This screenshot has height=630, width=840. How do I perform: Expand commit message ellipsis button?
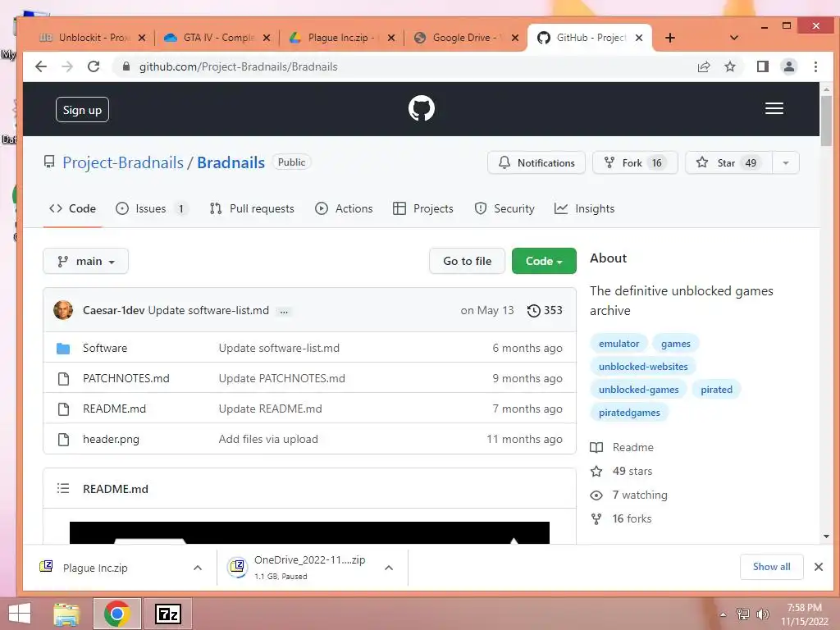tap(284, 311)
